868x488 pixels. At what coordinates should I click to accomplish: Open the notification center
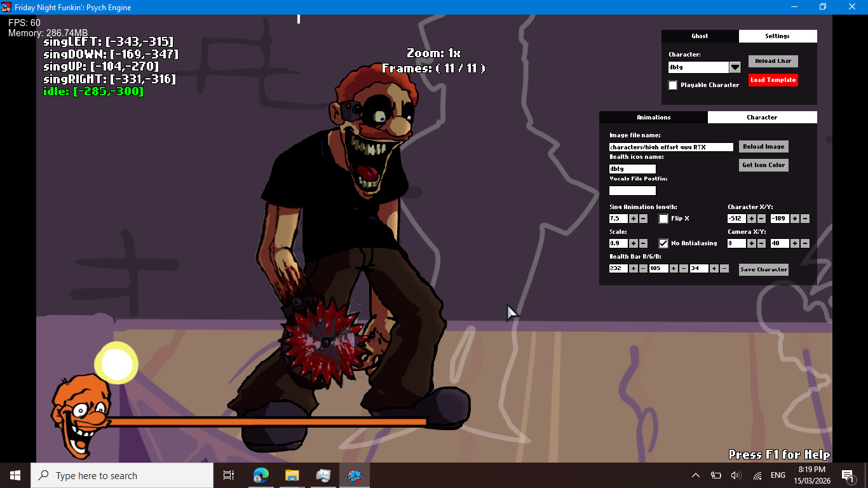848,475
